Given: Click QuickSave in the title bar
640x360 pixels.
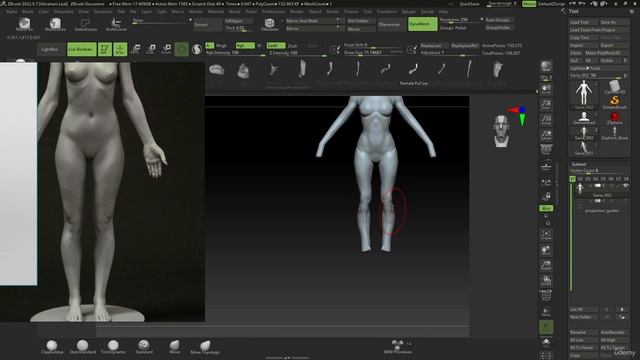Looking at the screenshot, I should (469, 4).
